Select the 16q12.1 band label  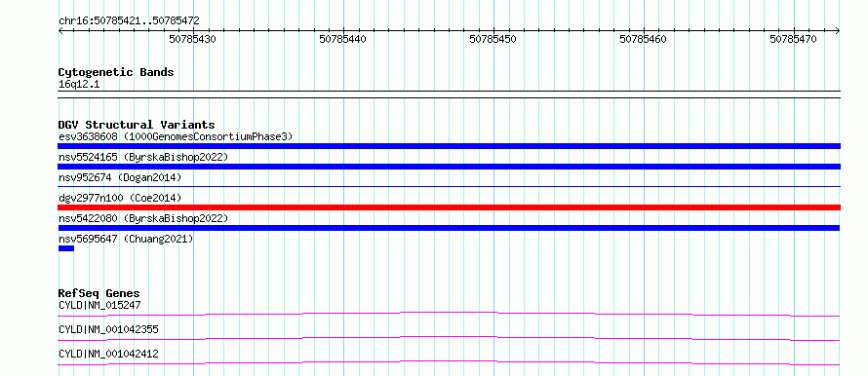[x=79, y=85]
